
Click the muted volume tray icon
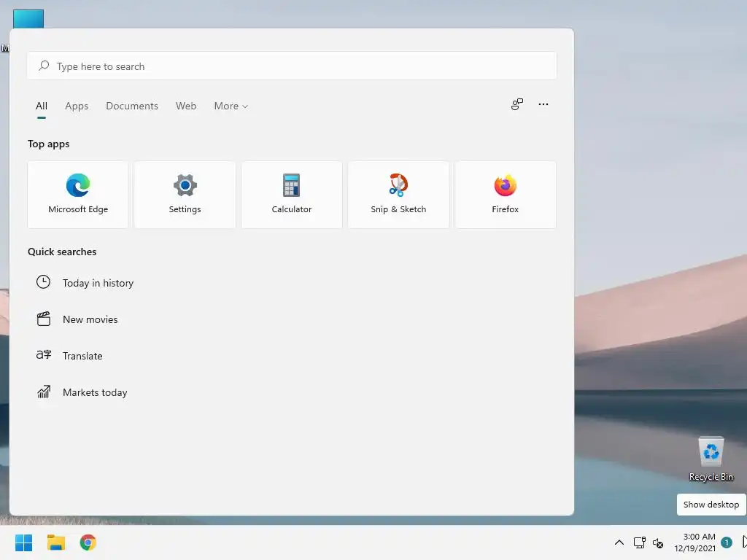pyautogui.click(x=658, y=542)
